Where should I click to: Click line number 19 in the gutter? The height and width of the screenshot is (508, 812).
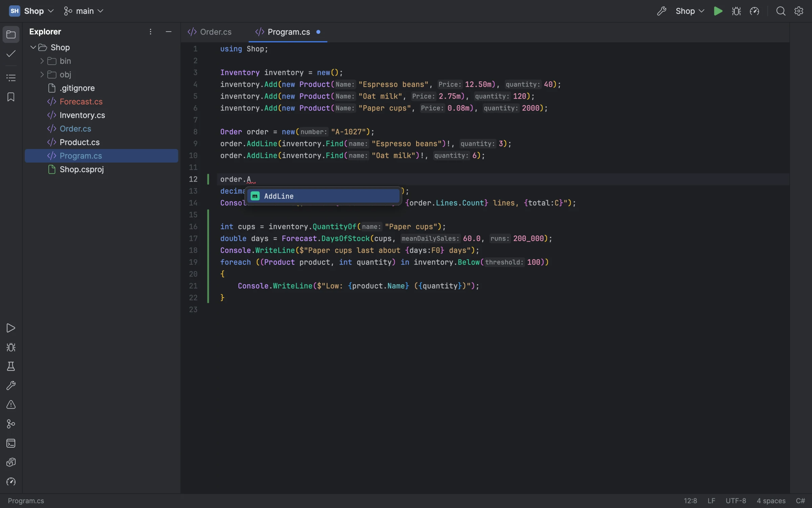point(193,262)
